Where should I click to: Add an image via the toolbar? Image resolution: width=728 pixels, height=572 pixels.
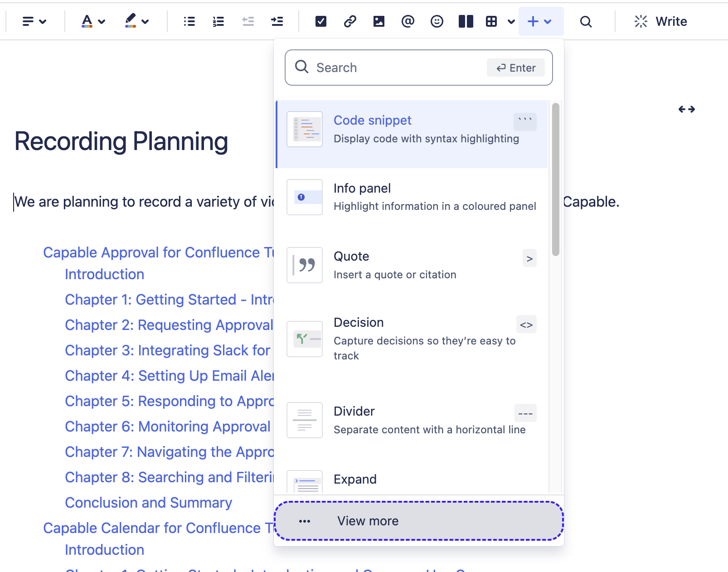coord(379,21)
